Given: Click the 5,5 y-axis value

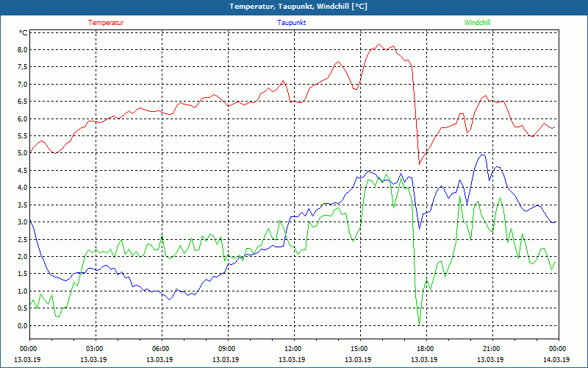Looking at the screenshot, I should (x=23, y=136).
